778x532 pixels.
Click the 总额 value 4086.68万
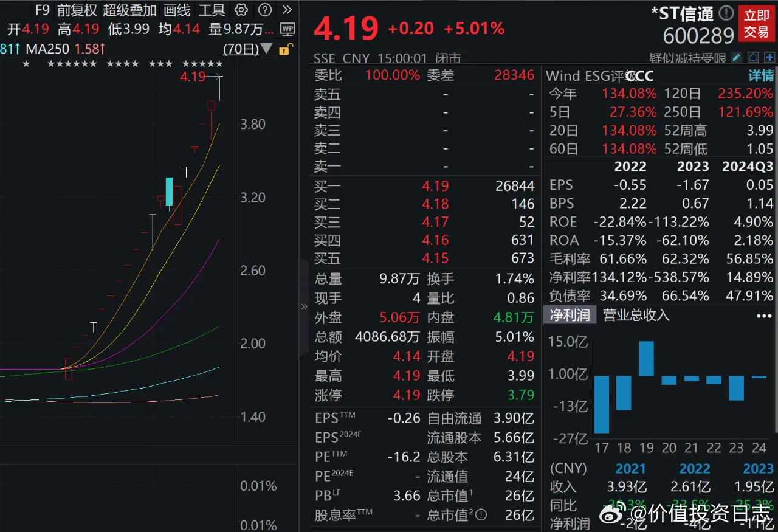(x=387, y=337)
